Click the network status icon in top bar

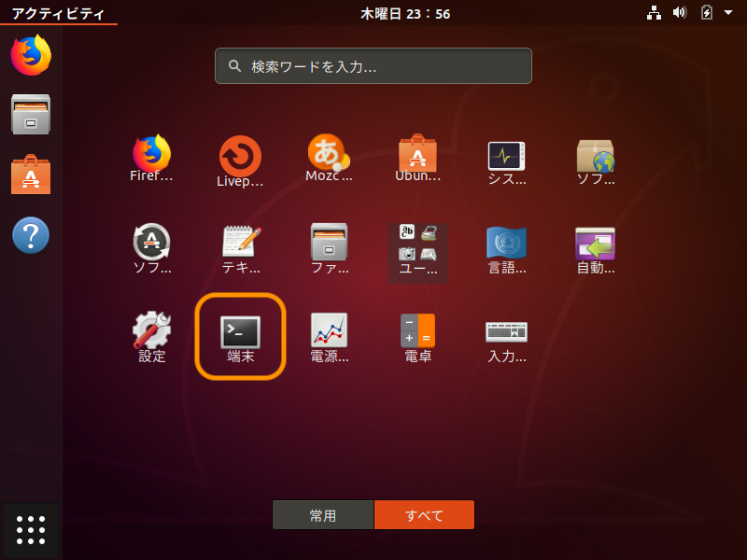pos(654,13)
